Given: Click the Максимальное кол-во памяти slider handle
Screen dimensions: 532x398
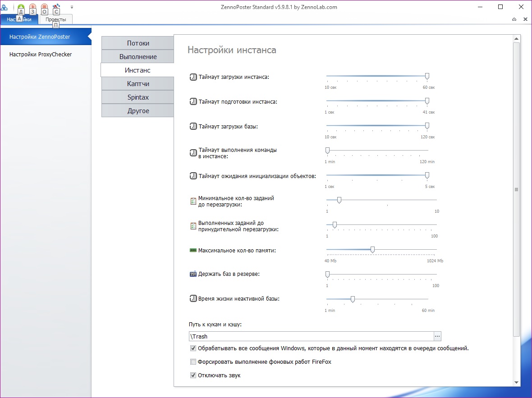Looking at the screenshot, I should 372,250.
